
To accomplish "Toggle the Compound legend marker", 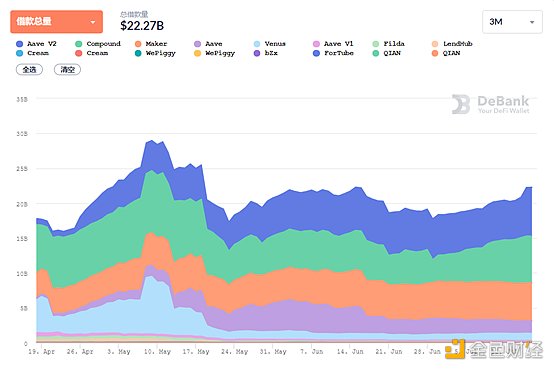I will pos(79,44).
